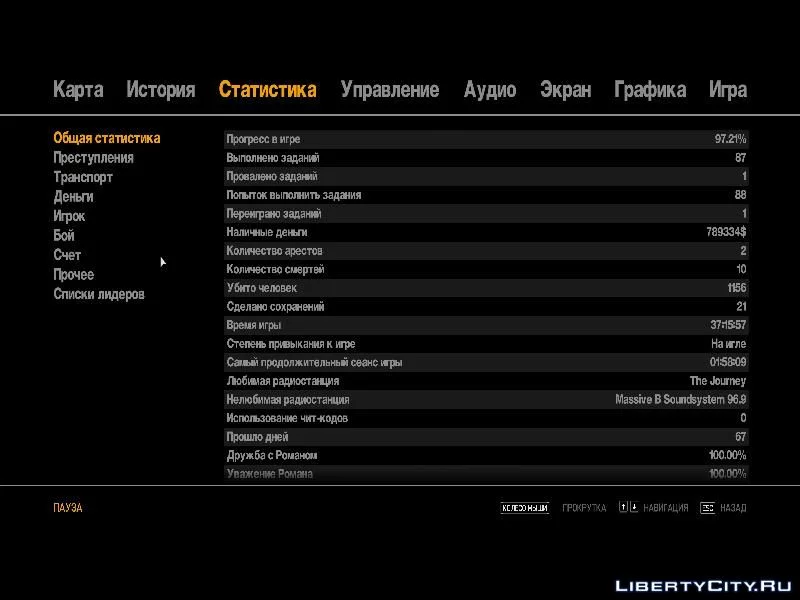Image resolution: width=800 pixels, height=600 pixels.
Task: Click the Прогресс в игре stat row
Action: click(x=486, y=139)
